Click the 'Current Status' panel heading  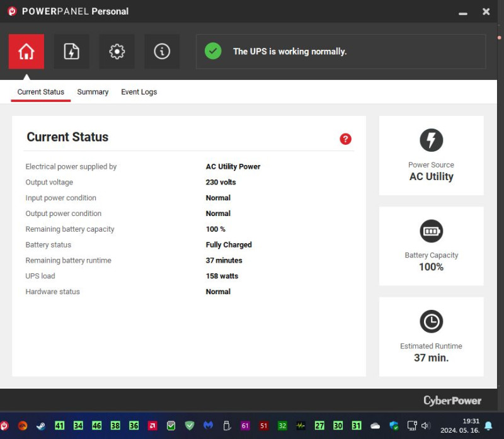[67, 137]
